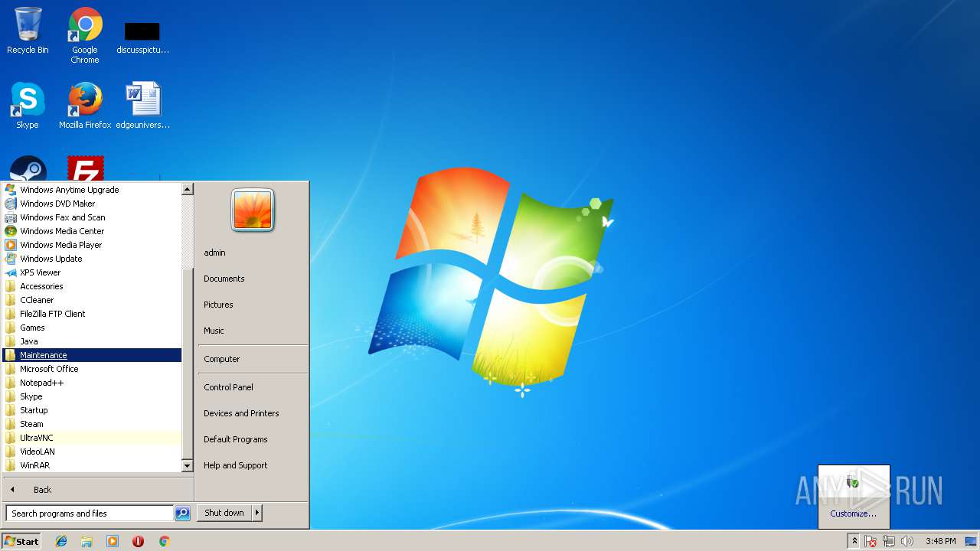Expand the Notepad++ folder

(x=92, y=383)
